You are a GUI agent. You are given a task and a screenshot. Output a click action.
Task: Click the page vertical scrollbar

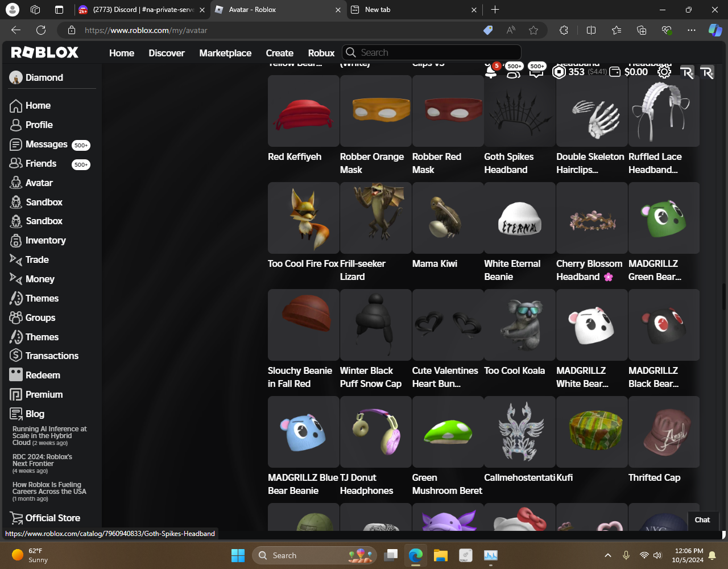pos(724,296)
